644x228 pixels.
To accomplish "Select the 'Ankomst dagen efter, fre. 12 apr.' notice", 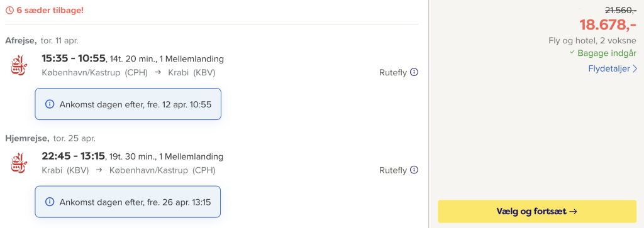I will click(x=128, y=104).
